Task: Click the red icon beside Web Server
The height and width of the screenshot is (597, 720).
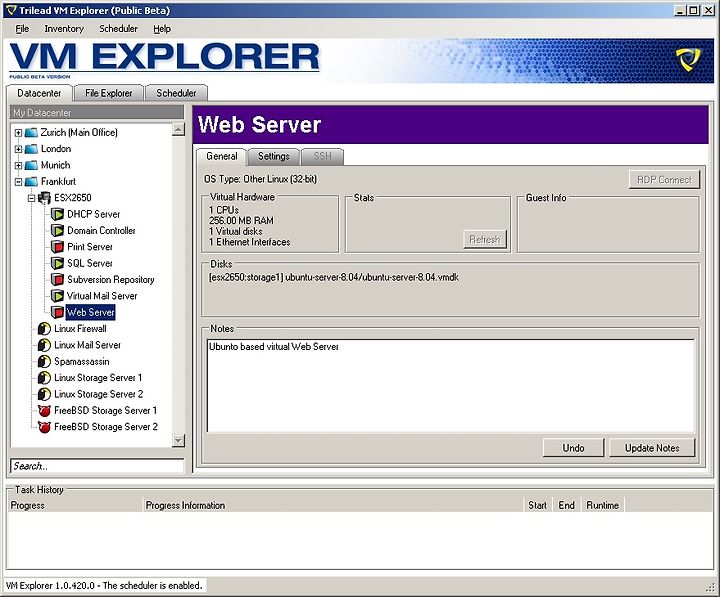Action: pyautogui.click(x=57, y=312)
